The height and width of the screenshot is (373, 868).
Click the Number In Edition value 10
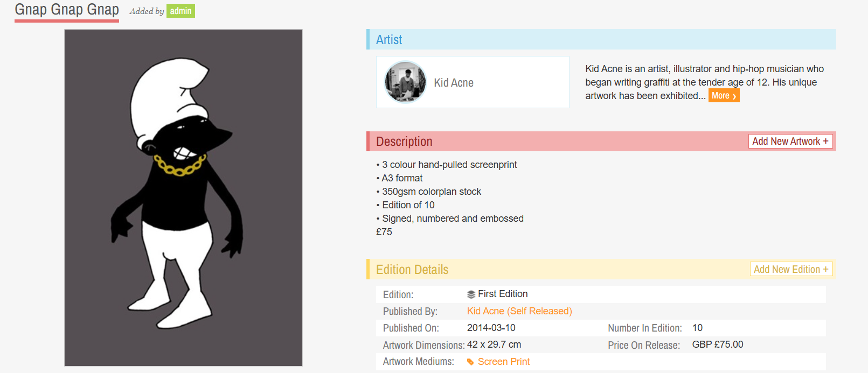(697, 328)
